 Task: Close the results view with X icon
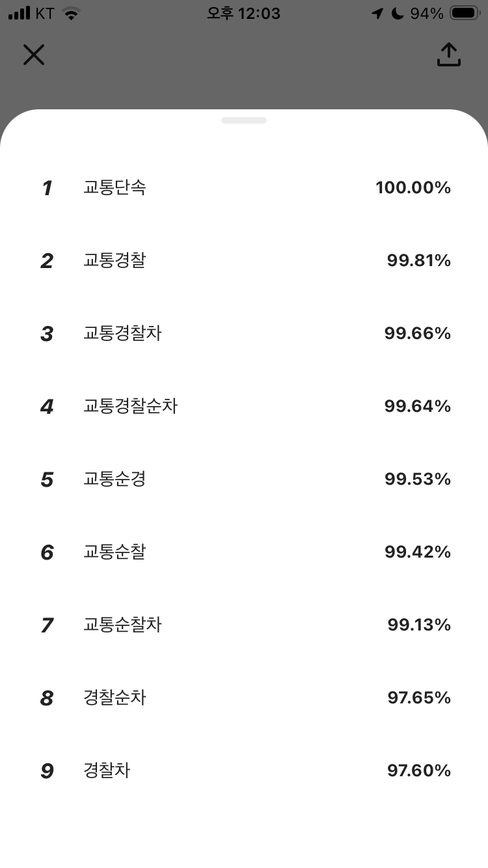coord(34,55)
